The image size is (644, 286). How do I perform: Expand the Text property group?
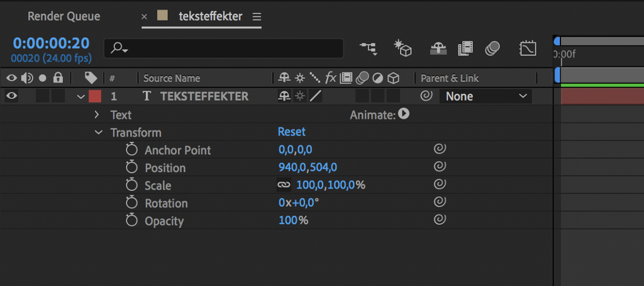click(97, 115)
